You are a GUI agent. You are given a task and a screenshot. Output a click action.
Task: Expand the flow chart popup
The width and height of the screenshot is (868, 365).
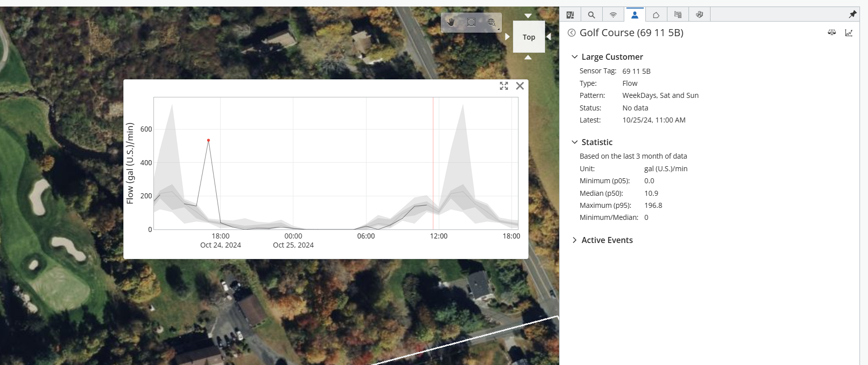point(504,86)
